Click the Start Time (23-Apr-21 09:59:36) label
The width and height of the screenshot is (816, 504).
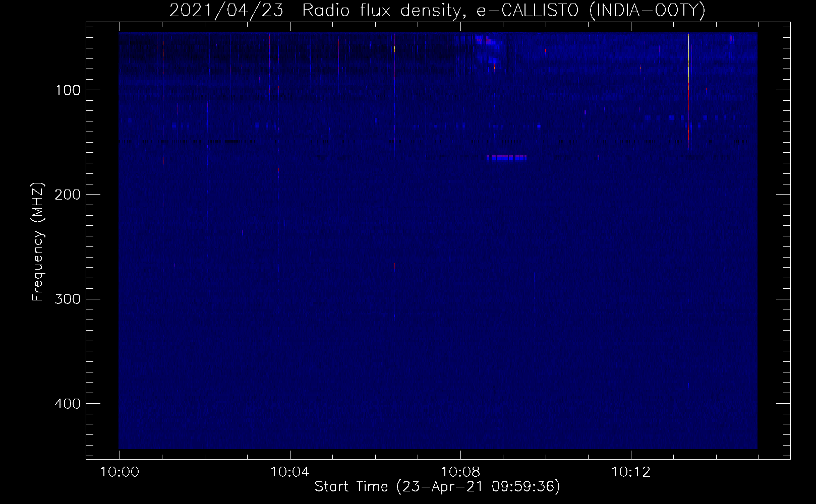click(x=437, y=487)
